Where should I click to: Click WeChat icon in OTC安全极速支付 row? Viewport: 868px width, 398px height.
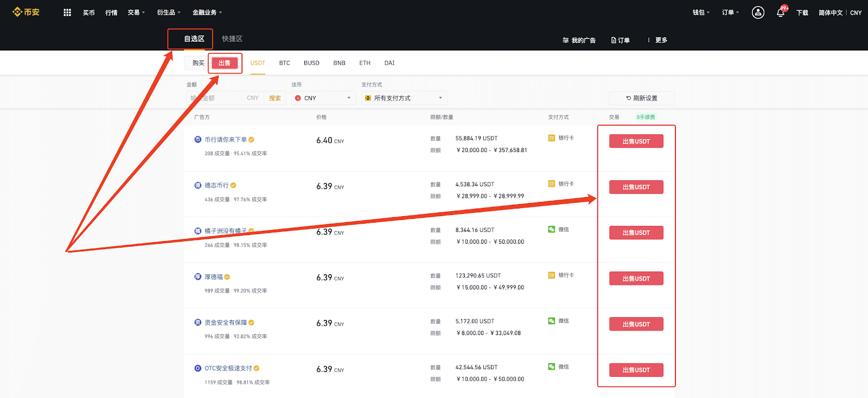(552, 367)
